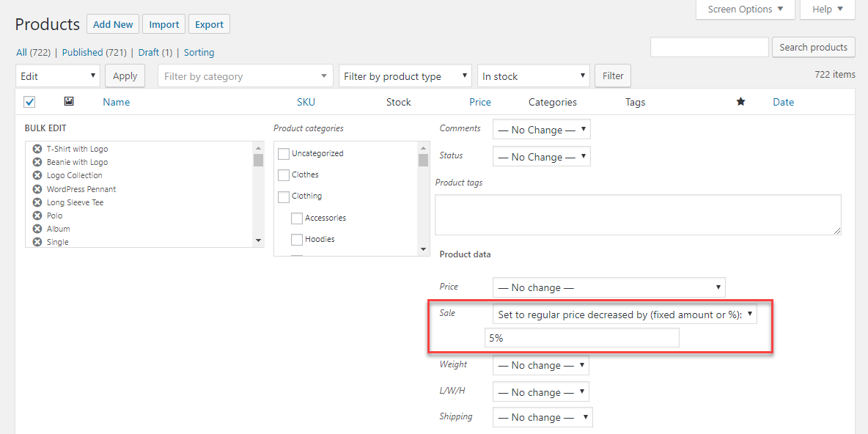868x434 pixels.
Task: Click the featured star column header
Action: pos(740,102)
